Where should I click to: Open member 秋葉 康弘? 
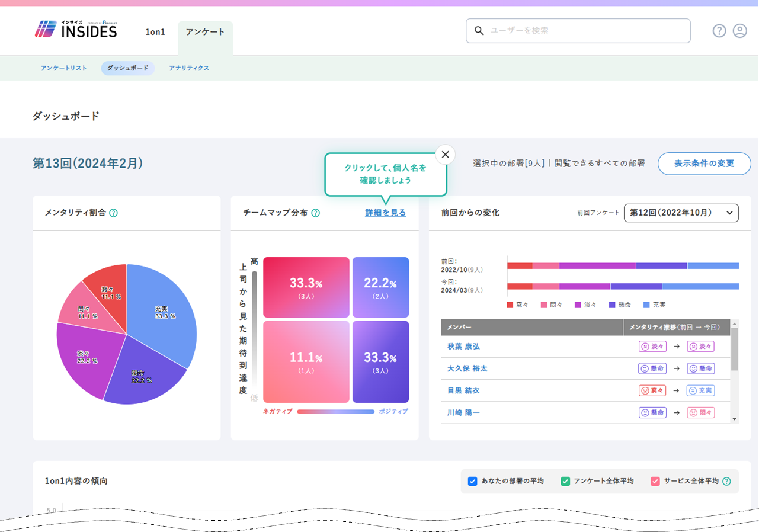pos(464,346)
